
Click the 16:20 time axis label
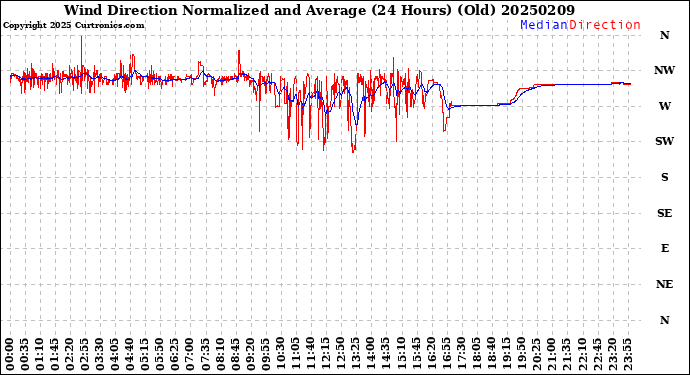pos(431,355)
